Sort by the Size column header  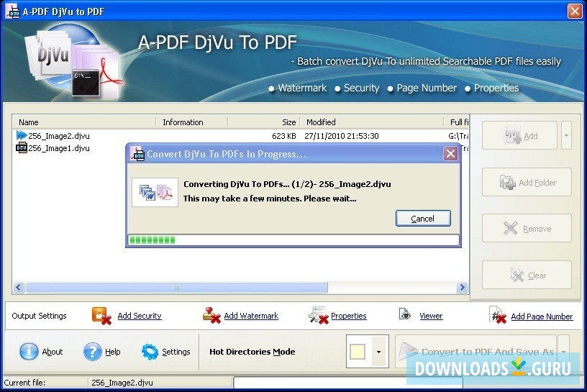point(263,122)
